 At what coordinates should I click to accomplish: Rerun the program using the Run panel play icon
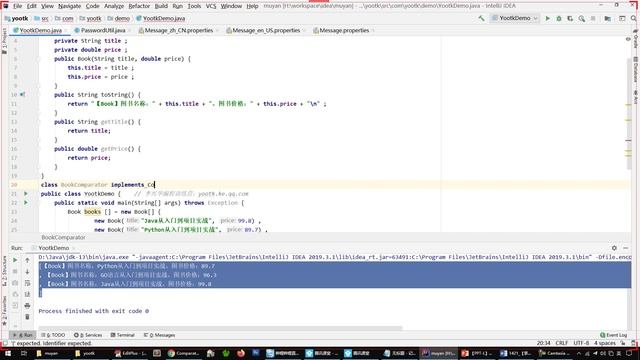pos(15,260)
